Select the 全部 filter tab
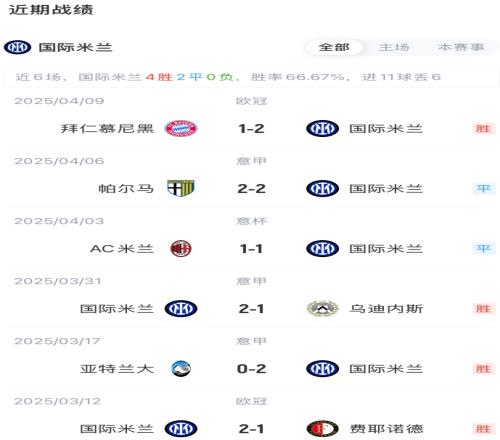The height and width of the screenshot is (440, 500). (334, 47)
